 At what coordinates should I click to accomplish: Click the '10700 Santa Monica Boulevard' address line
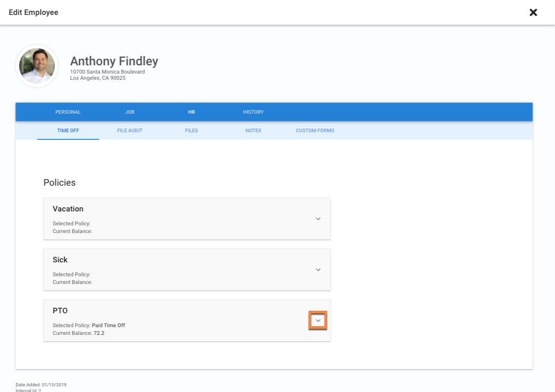108,72
